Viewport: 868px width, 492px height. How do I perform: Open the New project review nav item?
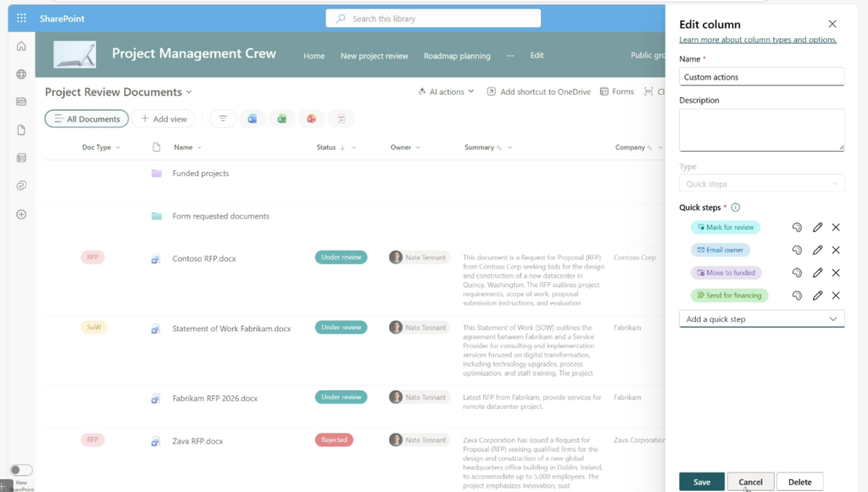[374, 56]
